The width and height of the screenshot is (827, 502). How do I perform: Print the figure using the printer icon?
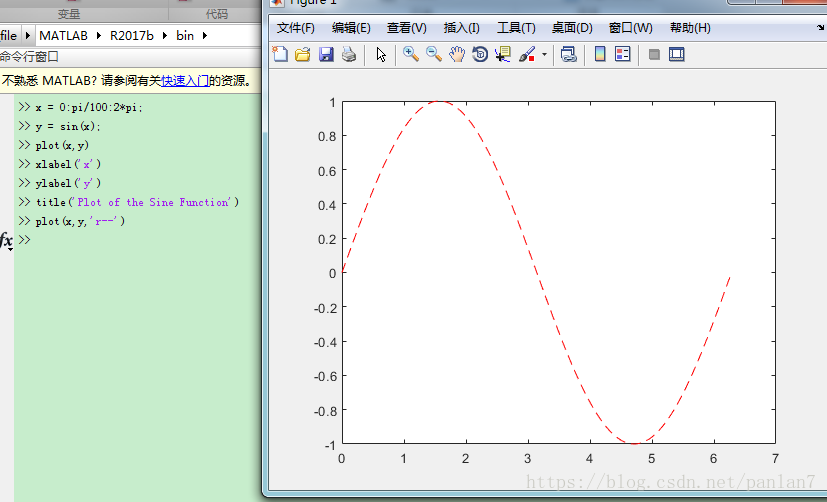pyautogui.click(x=348, y=54)
